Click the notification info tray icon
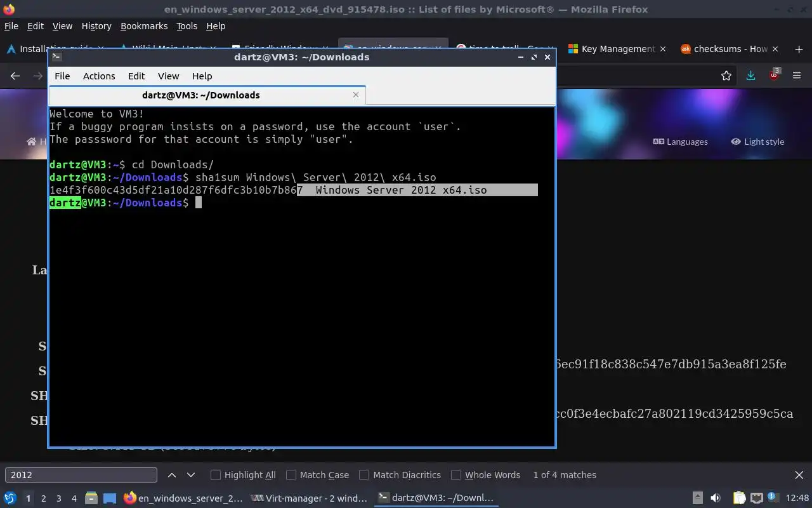 tap(772, 497)
